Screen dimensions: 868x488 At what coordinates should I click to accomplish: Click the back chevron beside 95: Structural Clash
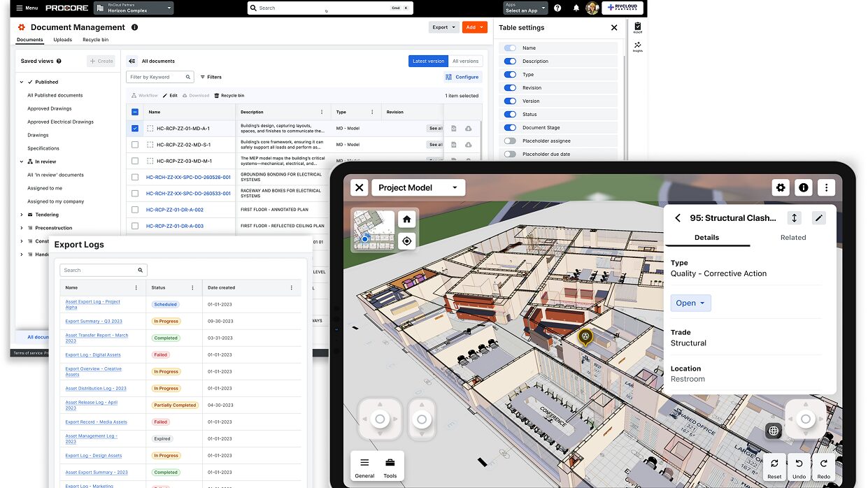pos(678,218)
